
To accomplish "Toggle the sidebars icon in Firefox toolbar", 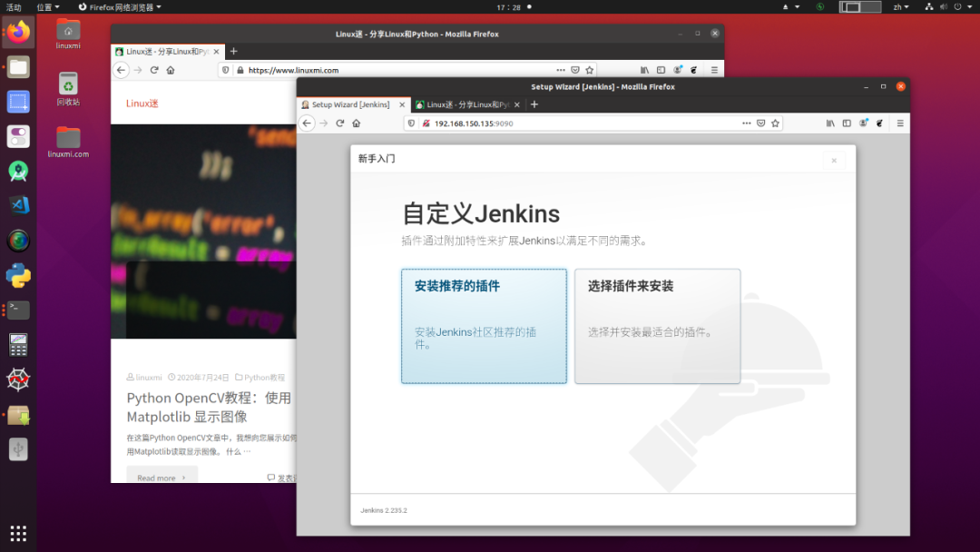I will click(847, 123).
